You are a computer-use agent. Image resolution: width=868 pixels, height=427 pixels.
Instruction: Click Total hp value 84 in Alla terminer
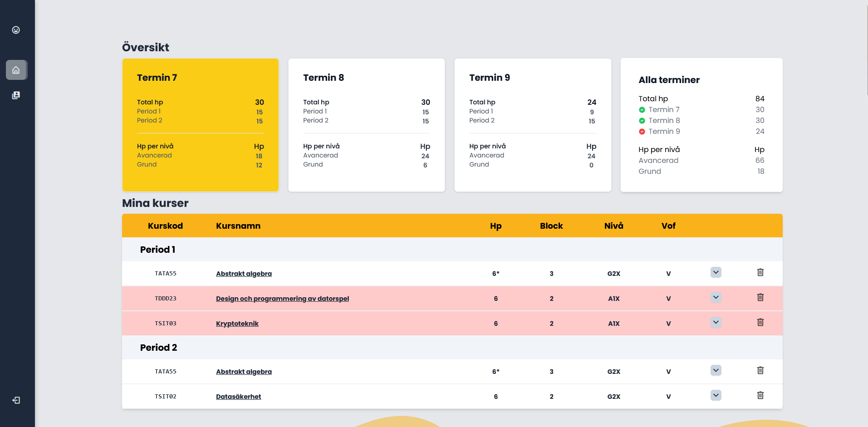pos(760,98)
